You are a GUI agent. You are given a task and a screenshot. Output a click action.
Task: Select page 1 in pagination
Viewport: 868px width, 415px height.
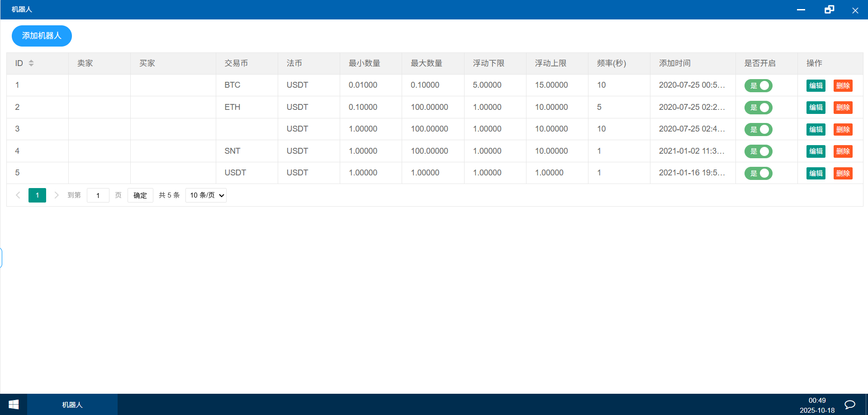37,195
